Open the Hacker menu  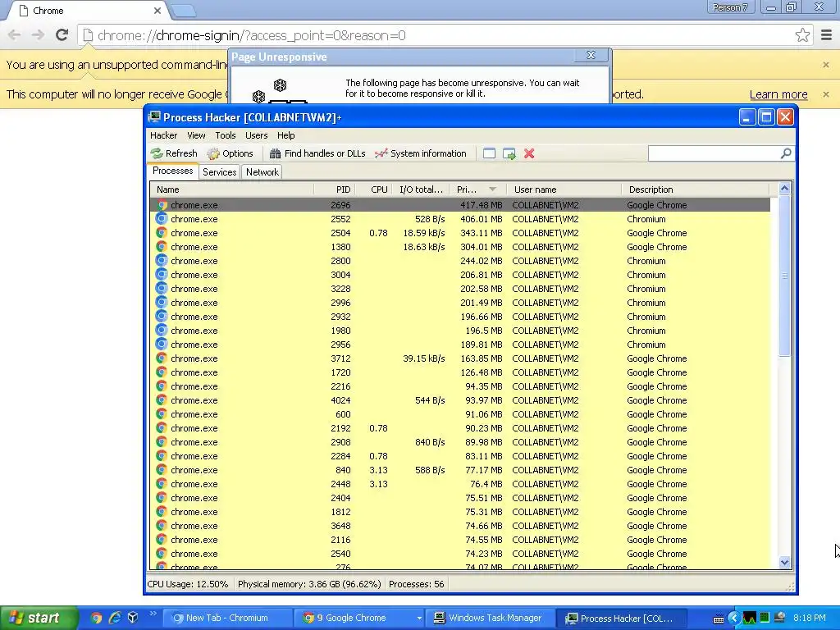coord(163,135)
